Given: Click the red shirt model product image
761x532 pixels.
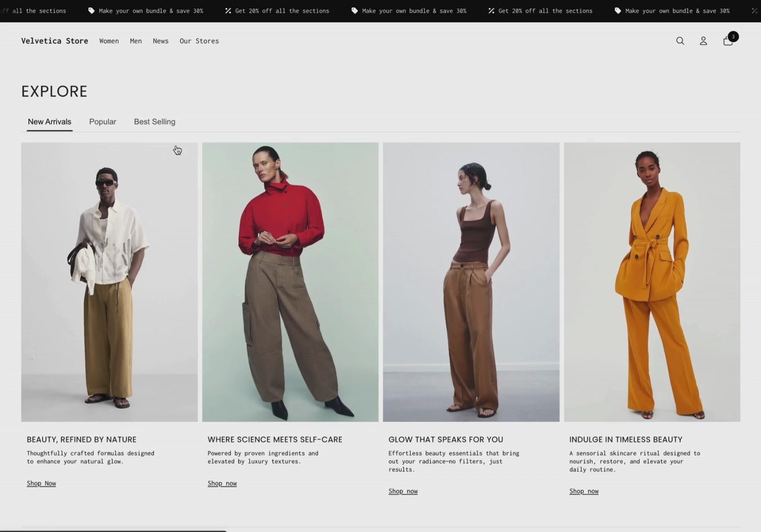Looking at the screenshot, I should click(290, 281).
